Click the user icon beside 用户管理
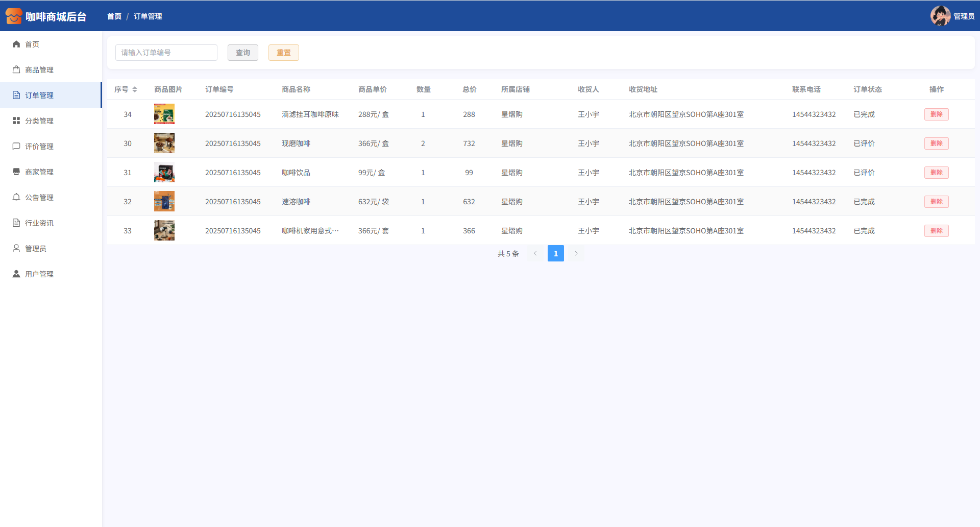The width and height of the screenshot is (980, 527). pyautogui.click(x=16, y=274)
